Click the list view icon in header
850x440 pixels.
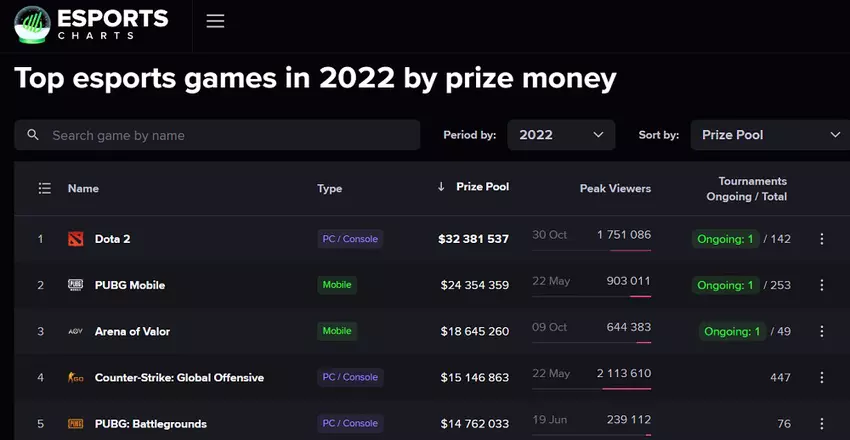(44, 188)
